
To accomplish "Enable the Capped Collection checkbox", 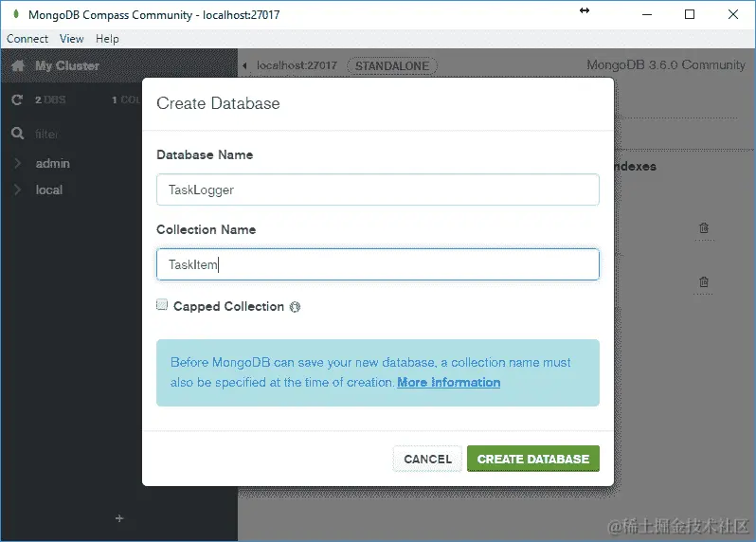I will [x=162, y=305].
